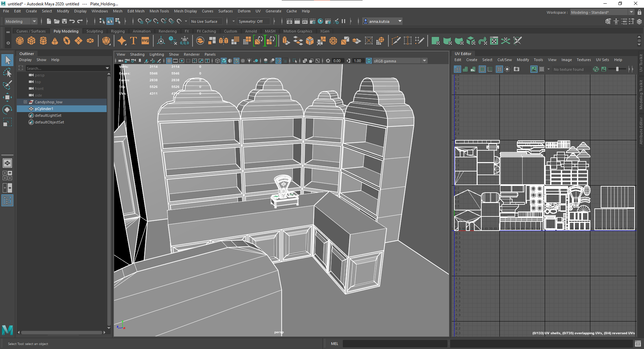This screenshot has height=349, width=644.
Task: Click the polygon Type tool icon
Action: coord(133,41)
